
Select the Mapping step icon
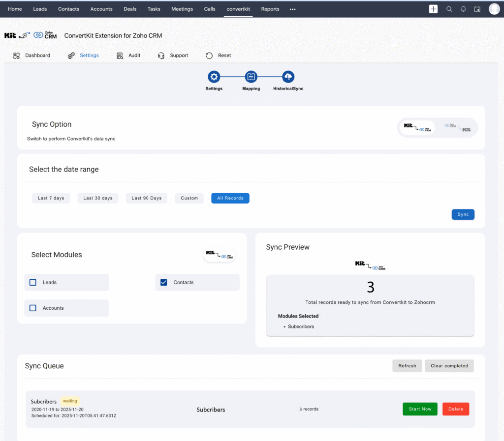[x=251, y=77]
